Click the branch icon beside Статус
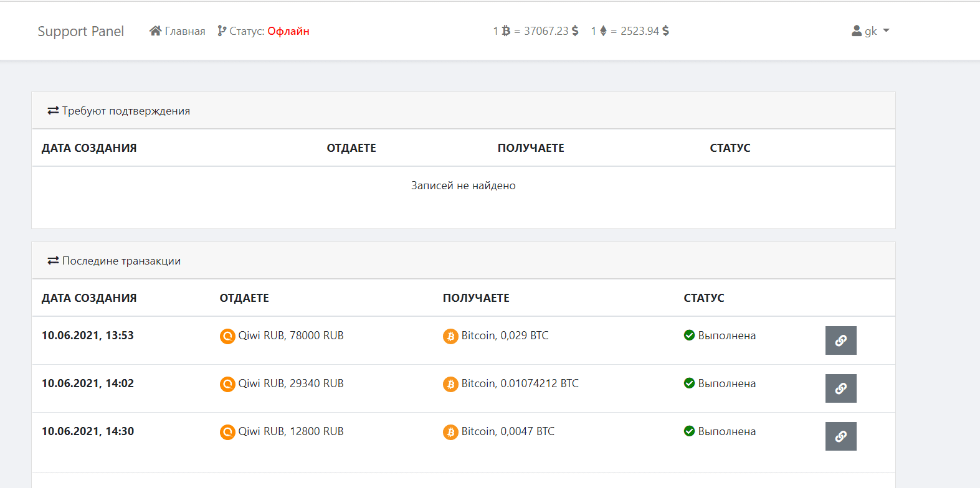Image resolution: width=980 pixels, height=488 pixels. (221, 30)
